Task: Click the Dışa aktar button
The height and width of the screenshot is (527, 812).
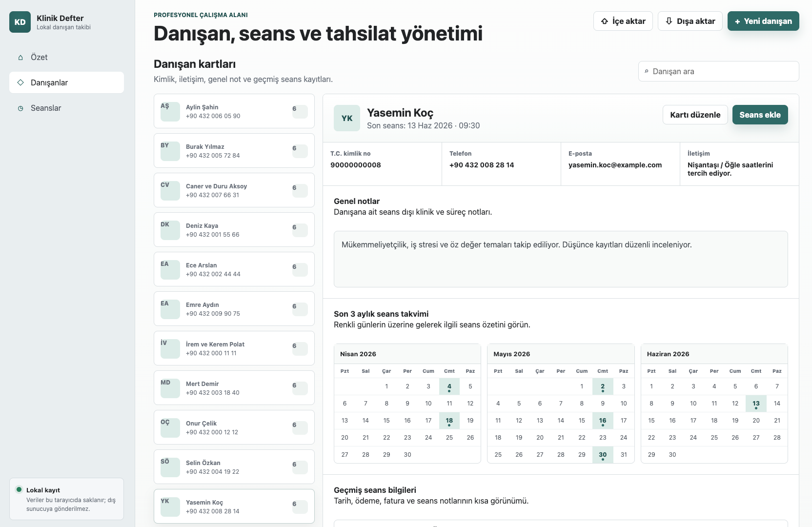Action: 690,21
